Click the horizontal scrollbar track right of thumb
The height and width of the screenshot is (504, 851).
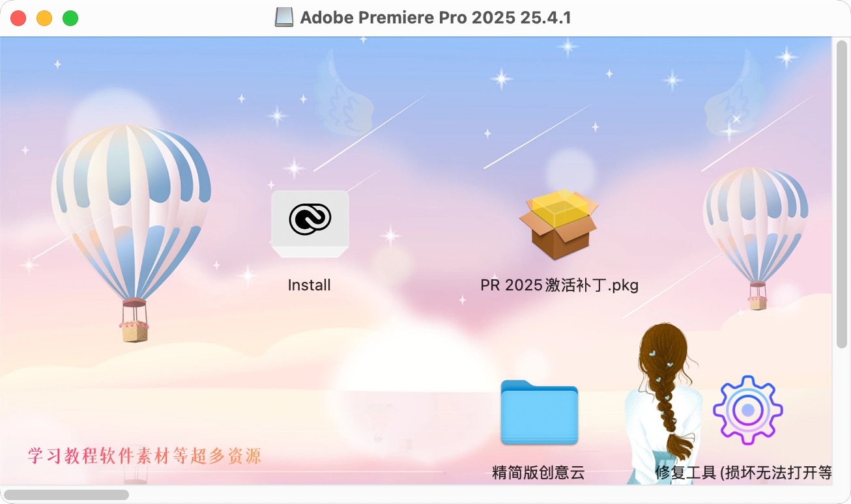tap(481, 495)
